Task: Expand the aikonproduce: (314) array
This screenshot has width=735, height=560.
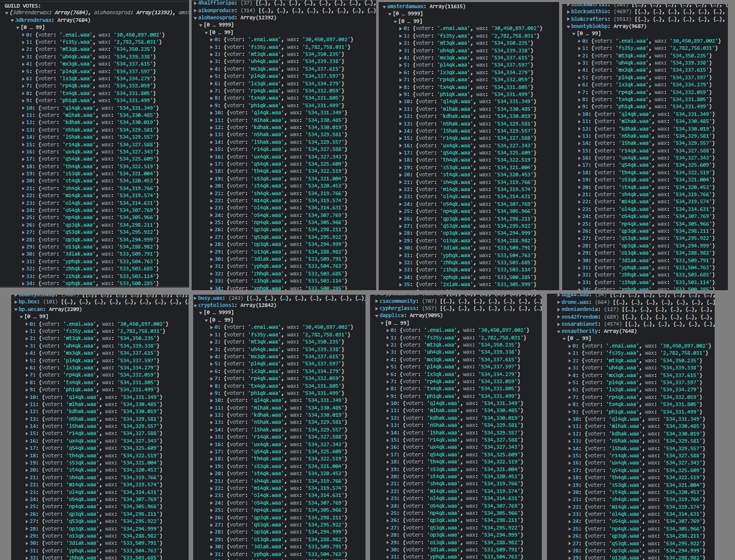Action: 195,10
